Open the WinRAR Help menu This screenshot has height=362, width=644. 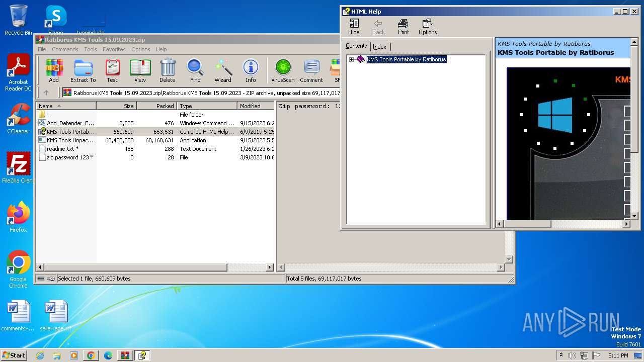161,49
